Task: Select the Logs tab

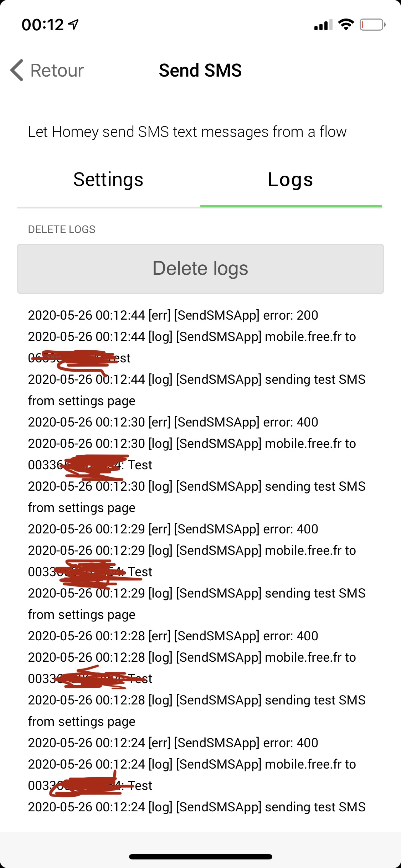Action: pyautogui.click(x=291, y=179)
